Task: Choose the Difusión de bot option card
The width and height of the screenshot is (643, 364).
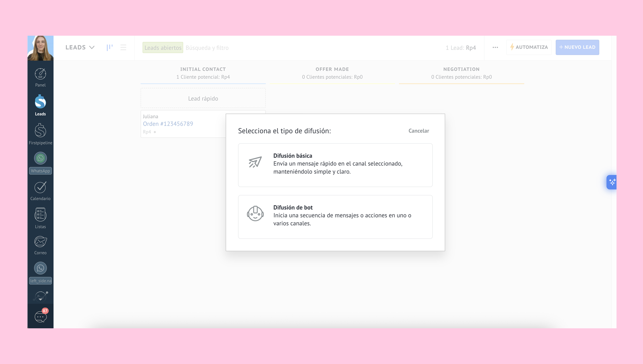Action: tap(335, 217)
